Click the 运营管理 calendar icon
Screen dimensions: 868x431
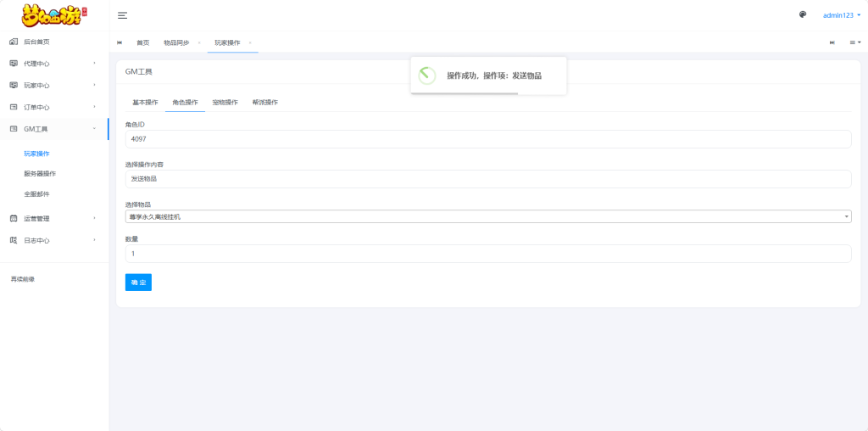pos(14,218)
